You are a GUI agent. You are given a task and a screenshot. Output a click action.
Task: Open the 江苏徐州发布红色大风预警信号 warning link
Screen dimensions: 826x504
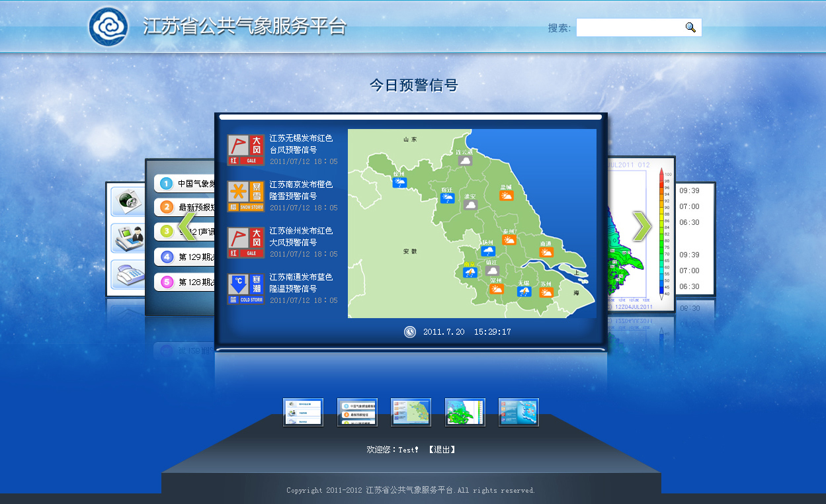[301, 237]
